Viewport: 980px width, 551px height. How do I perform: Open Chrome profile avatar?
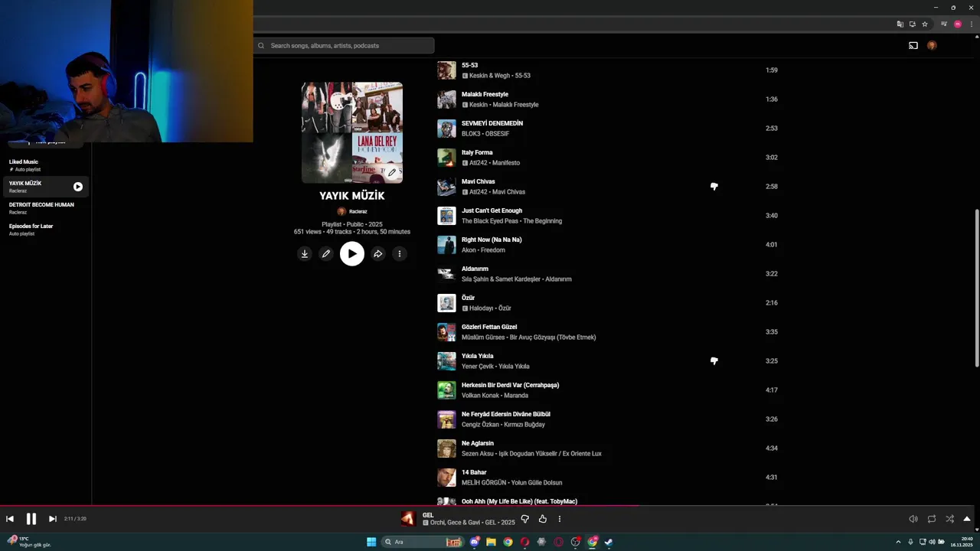[x=957, y=24]
